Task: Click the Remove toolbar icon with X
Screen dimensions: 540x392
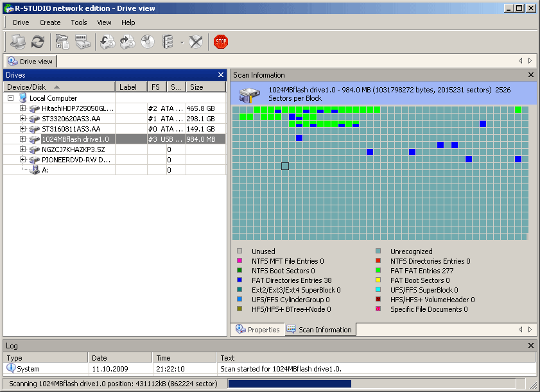Action: click(x=196, y=42)
